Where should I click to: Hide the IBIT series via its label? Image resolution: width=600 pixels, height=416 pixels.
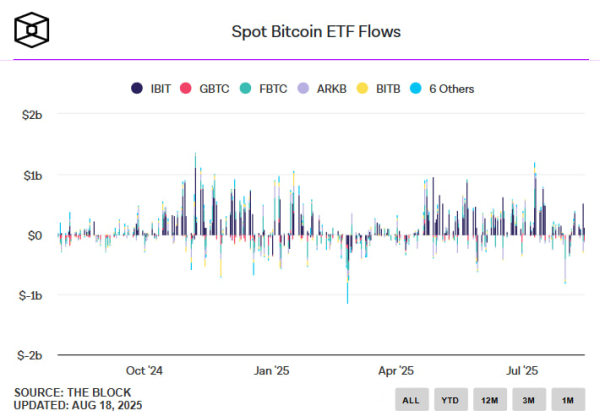(x=161, y=89)
